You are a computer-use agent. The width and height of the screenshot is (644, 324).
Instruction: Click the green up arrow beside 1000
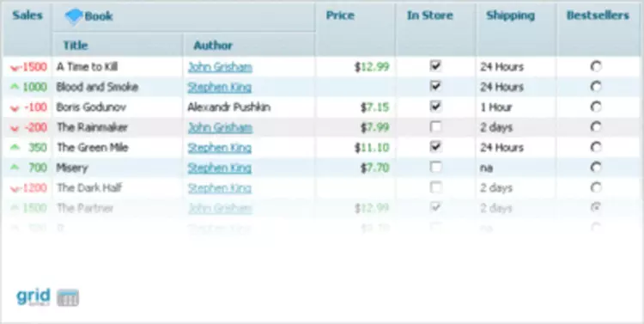(x=15, y=86)
